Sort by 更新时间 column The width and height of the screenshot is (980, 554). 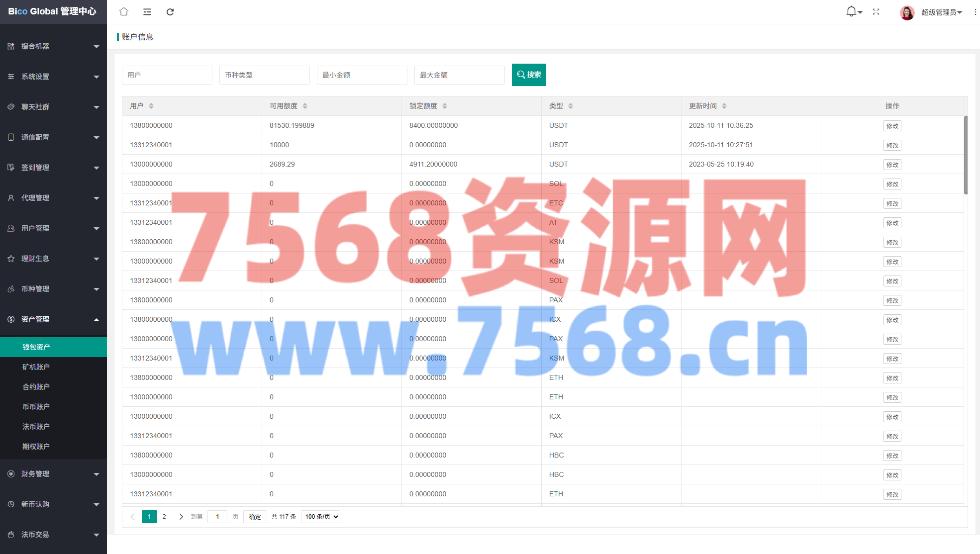(x=724, y=106)
